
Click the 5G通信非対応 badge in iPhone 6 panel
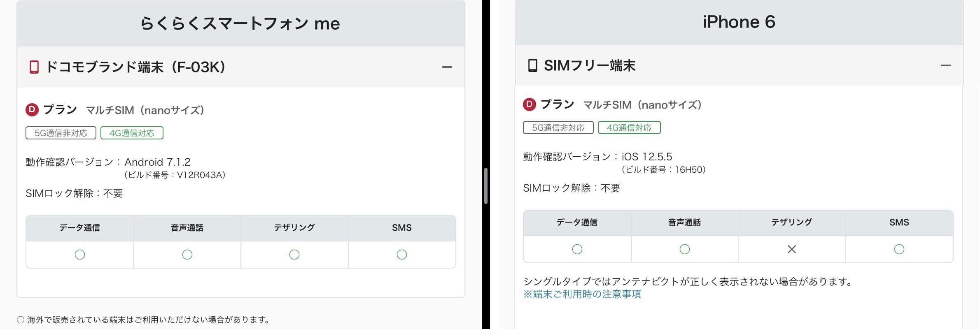pyautogui.click(x=558, y=127)
